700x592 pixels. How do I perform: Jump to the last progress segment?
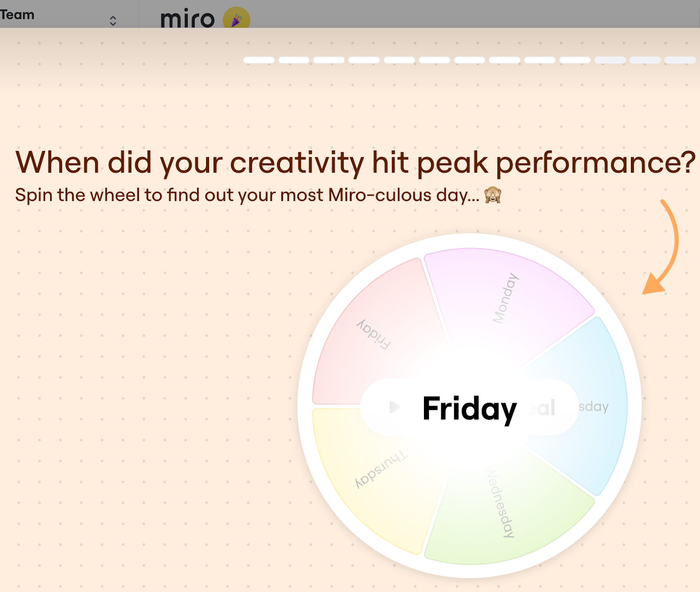(x=680, y=60)
